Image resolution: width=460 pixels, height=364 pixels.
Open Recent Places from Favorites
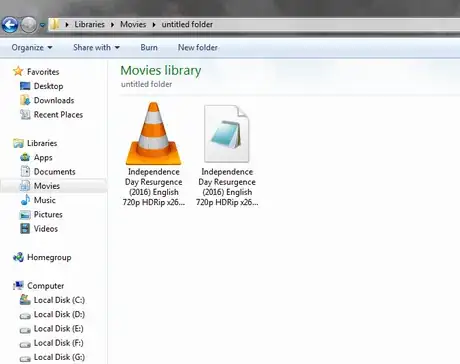click(58, 115)
